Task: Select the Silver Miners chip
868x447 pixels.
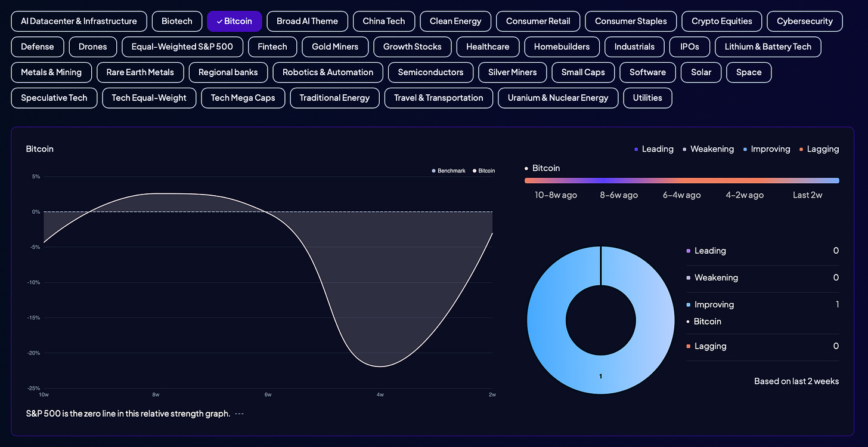Action: (513, 72)
